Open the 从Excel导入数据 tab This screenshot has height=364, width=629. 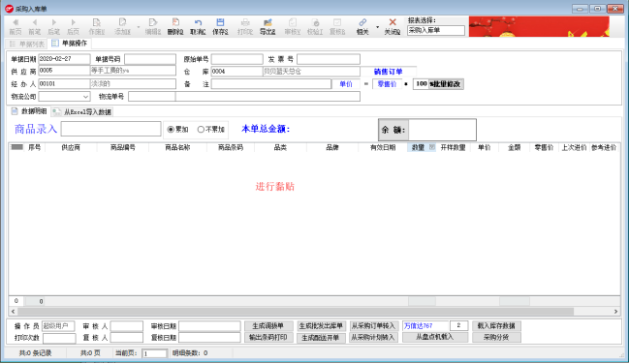(x=82, y=112)
